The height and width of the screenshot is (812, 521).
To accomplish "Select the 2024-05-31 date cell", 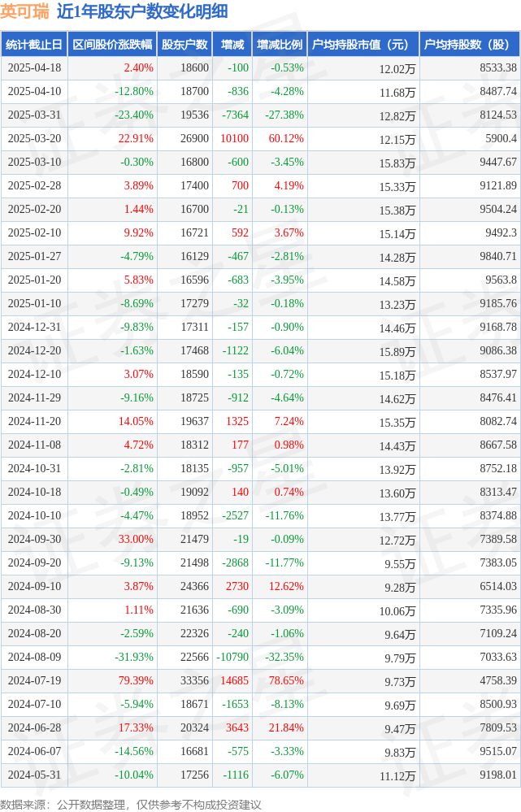I will pos(34,775).
